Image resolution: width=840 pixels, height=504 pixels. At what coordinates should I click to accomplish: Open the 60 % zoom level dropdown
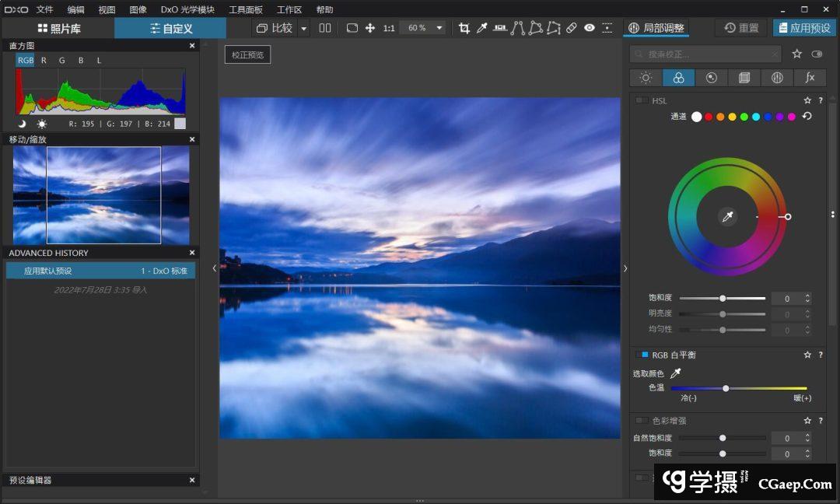point(439,28)
